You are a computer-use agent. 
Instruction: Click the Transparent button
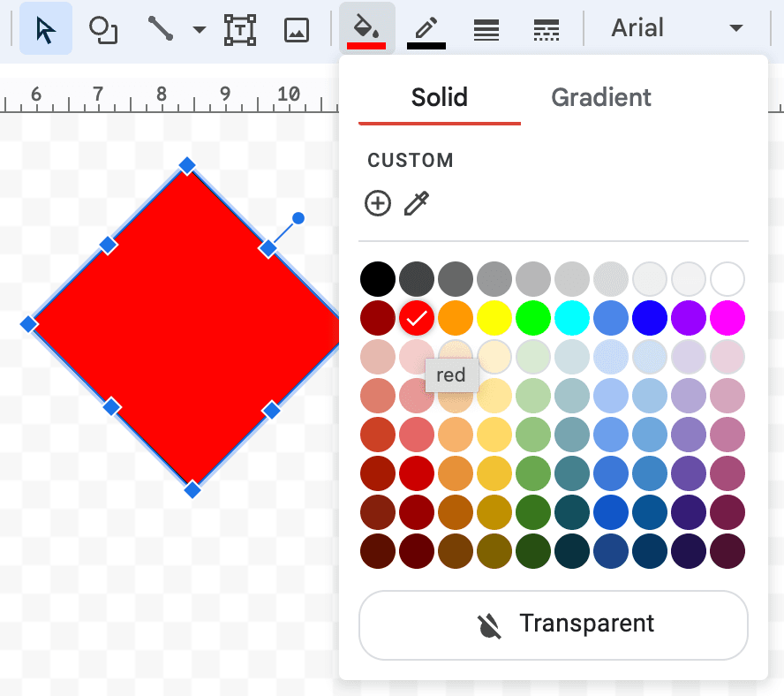[553, 624]
